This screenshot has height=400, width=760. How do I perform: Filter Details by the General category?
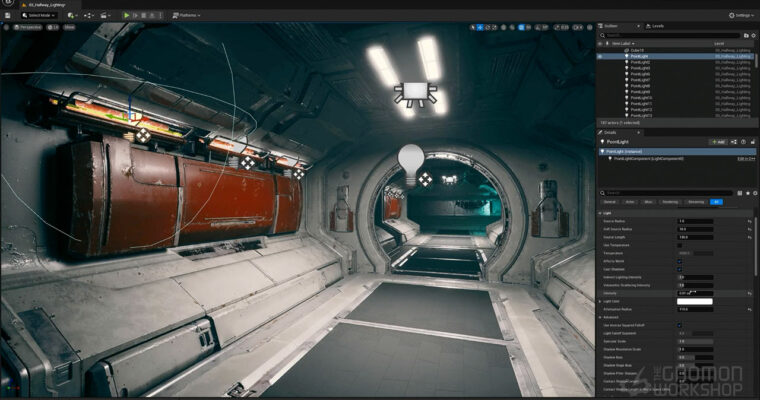[x=609, y=202]
